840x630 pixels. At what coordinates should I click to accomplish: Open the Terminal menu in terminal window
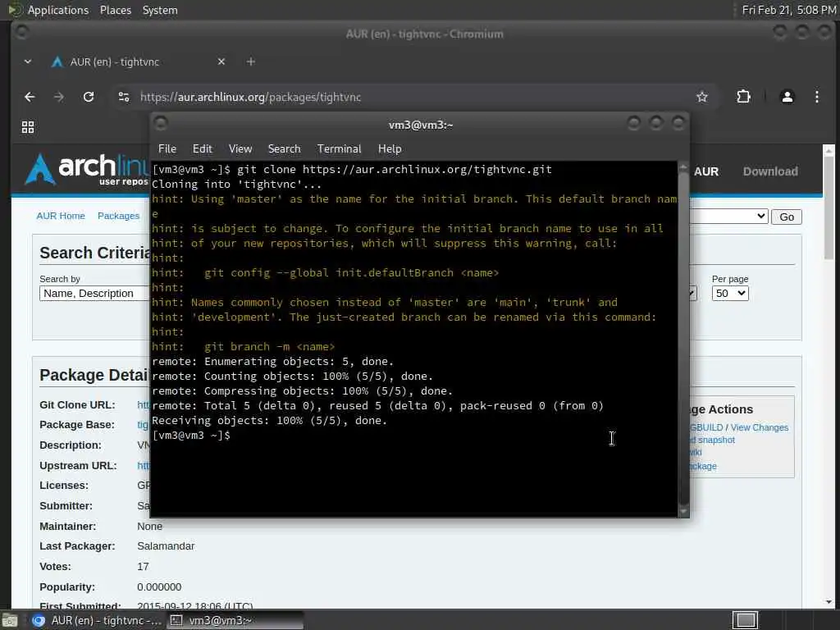(x=339, y=149)
